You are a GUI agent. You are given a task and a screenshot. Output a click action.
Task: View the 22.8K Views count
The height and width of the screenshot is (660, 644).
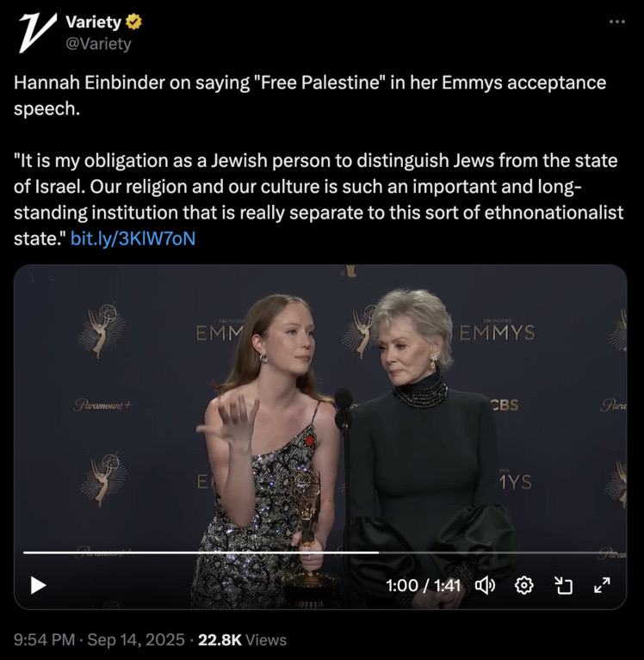click(242, 640)
